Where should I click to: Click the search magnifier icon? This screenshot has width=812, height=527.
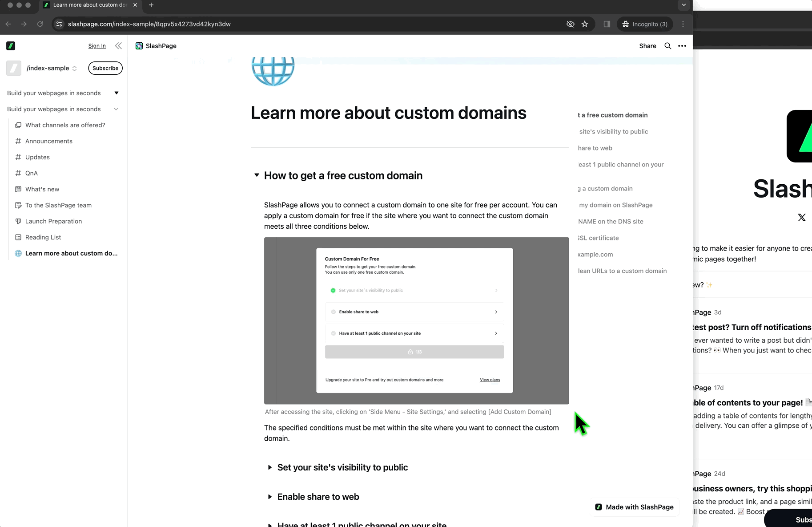click(667, 46)
